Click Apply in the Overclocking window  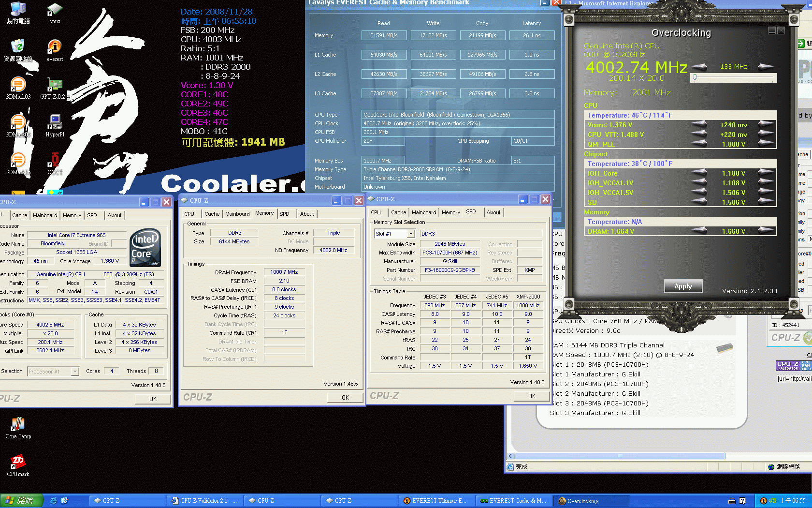click(683, 286)
